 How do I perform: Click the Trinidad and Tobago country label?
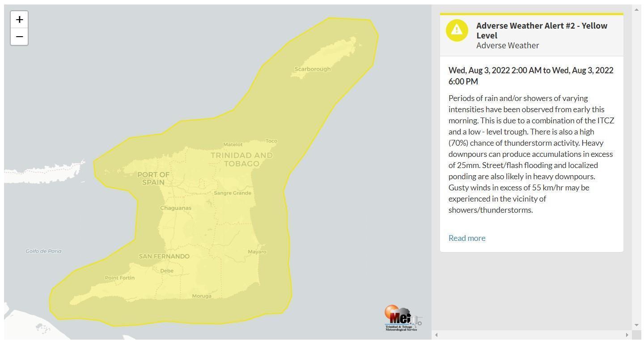pyautogui.click(x=241, y=160)
